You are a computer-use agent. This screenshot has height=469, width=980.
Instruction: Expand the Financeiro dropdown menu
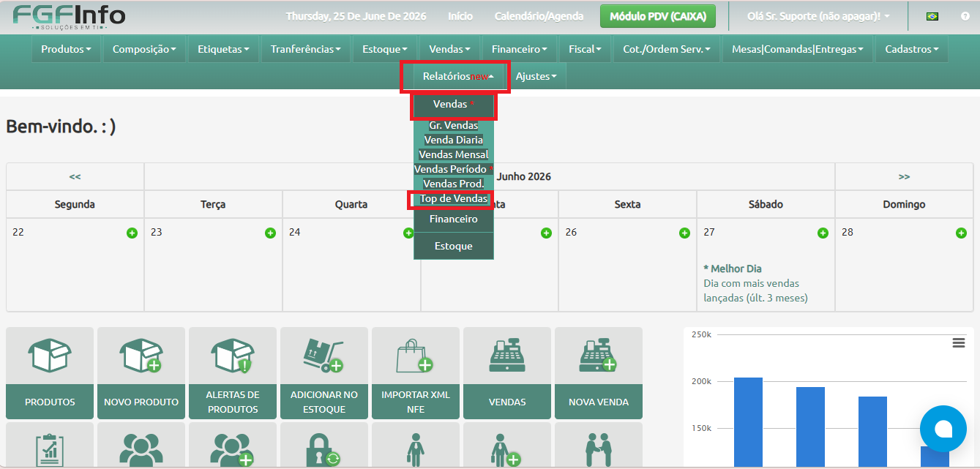(x=520, y=49)
